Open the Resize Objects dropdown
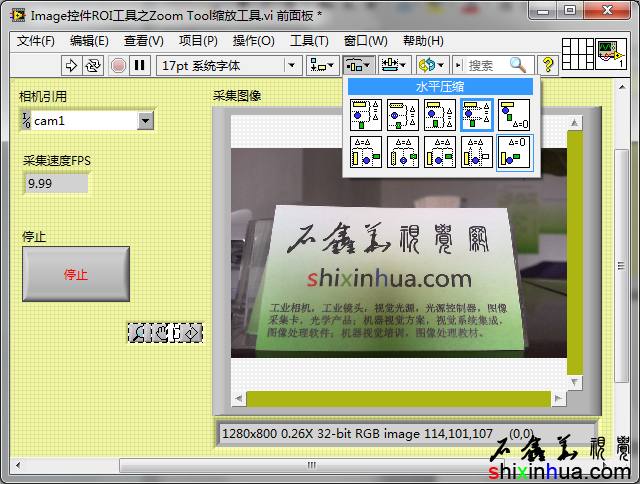This screenshot has height=484, width=640. click(x=395, y=65)
